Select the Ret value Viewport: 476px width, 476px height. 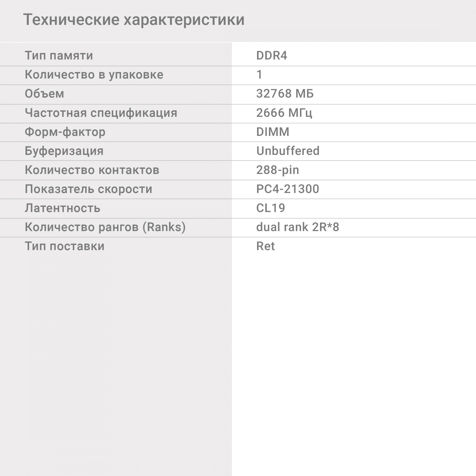265,246
